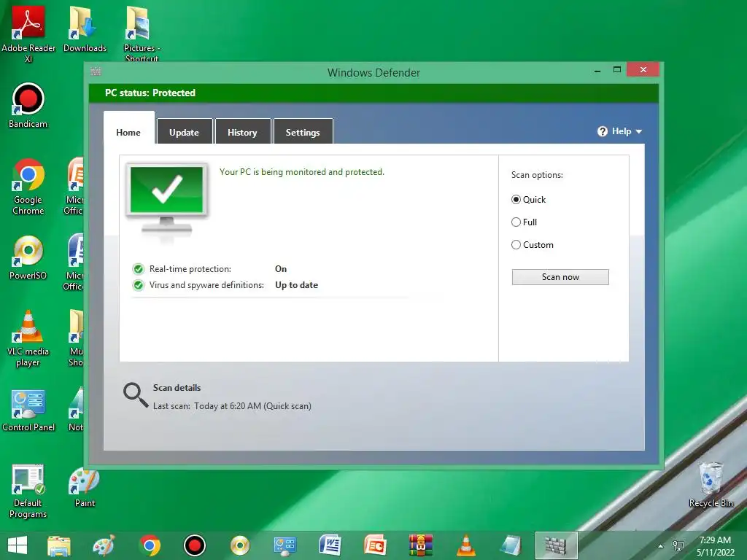Screen dimensions: 747x560
Task: Click the 'Up to date' status text
Action: pos(296,285)
